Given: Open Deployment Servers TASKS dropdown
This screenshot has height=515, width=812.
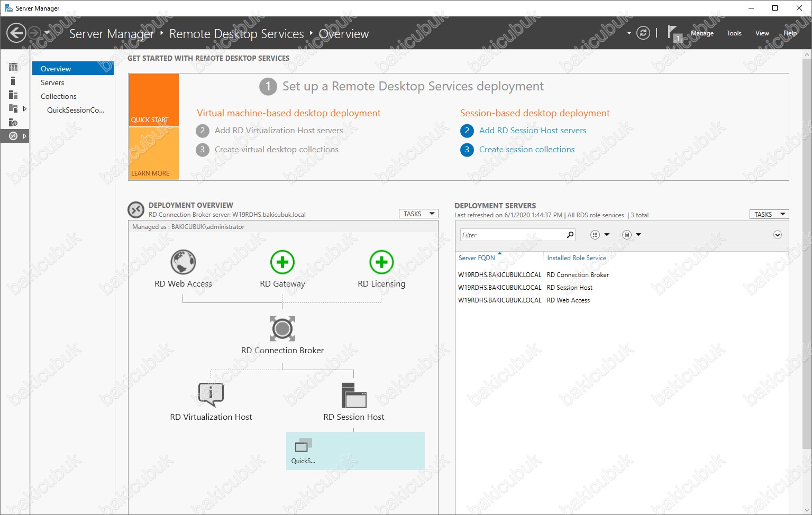Looking at the screenshot, I should [x=769, y=214].
